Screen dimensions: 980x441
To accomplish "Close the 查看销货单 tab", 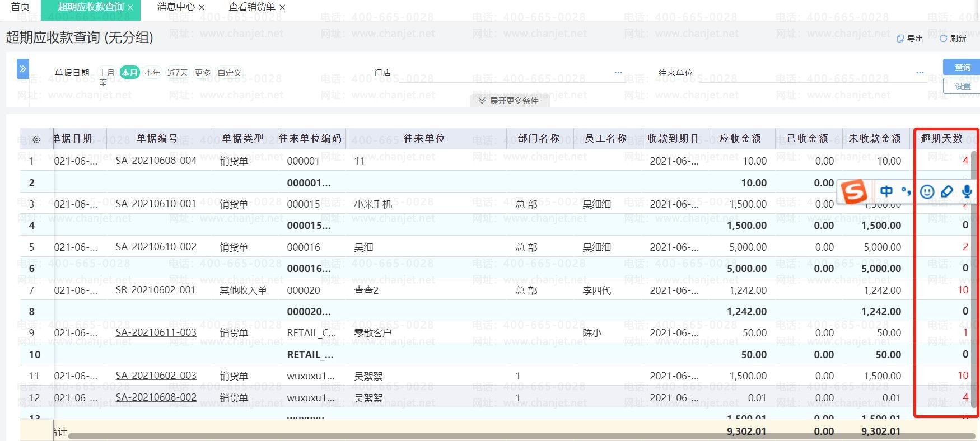I will pos(282,8).
